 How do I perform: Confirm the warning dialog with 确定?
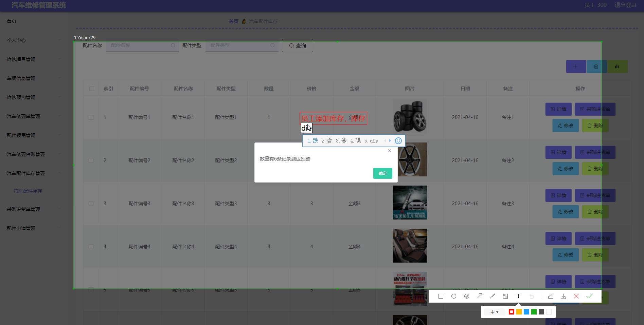pyautogui.click(x=383, y=173)
